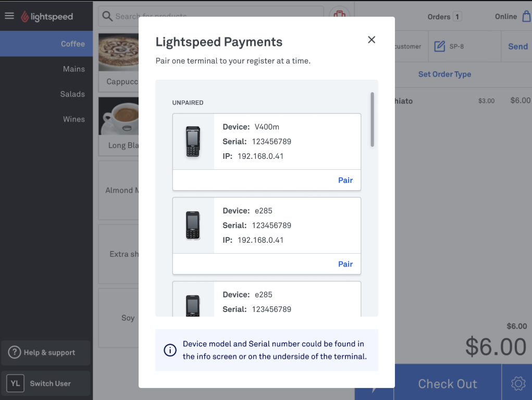Click the SP-8 edit note icon

click(439, 46)
